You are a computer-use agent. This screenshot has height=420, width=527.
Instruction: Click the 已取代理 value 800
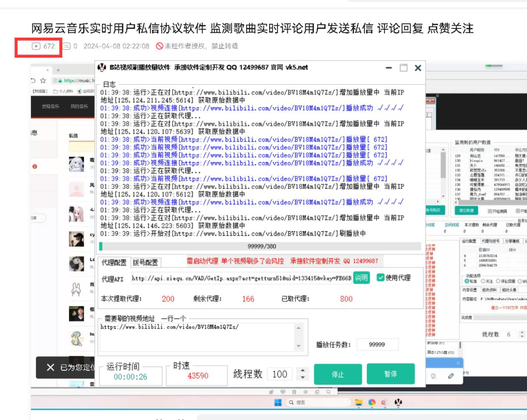click(346, 299)
